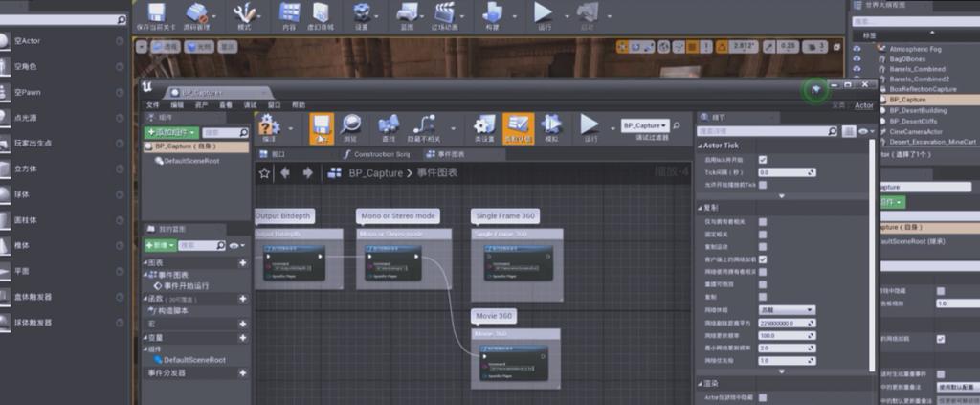This screenshot has width=980, height=405.
Task: Open the eye view options dropdown in 细节 panel
Action: click(866, 131)
